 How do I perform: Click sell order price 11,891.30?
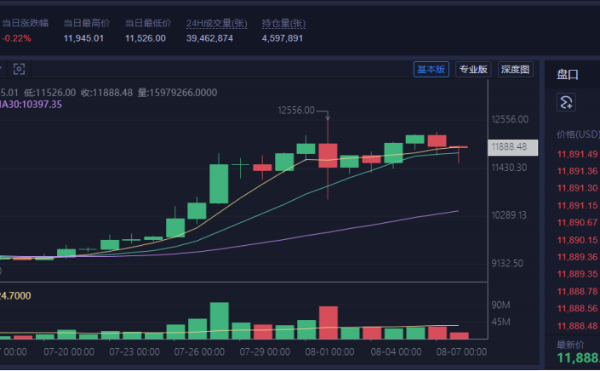(577, 188)
